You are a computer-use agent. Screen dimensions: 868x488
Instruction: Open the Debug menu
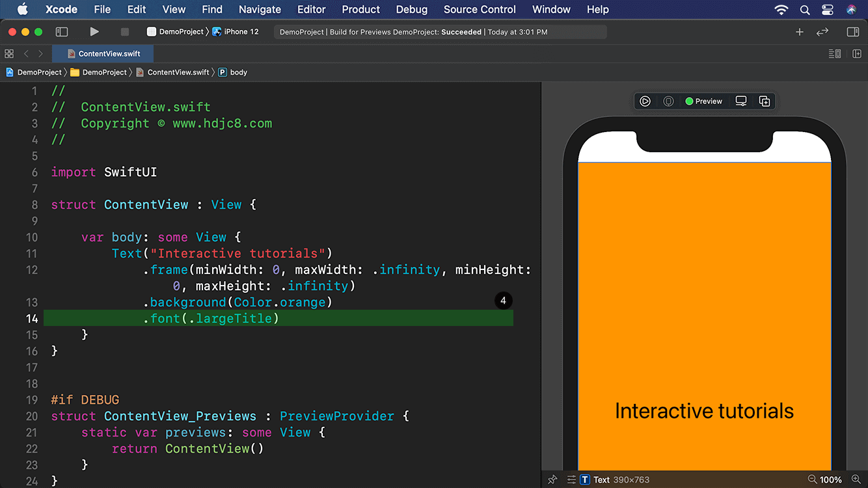[412, 9]
